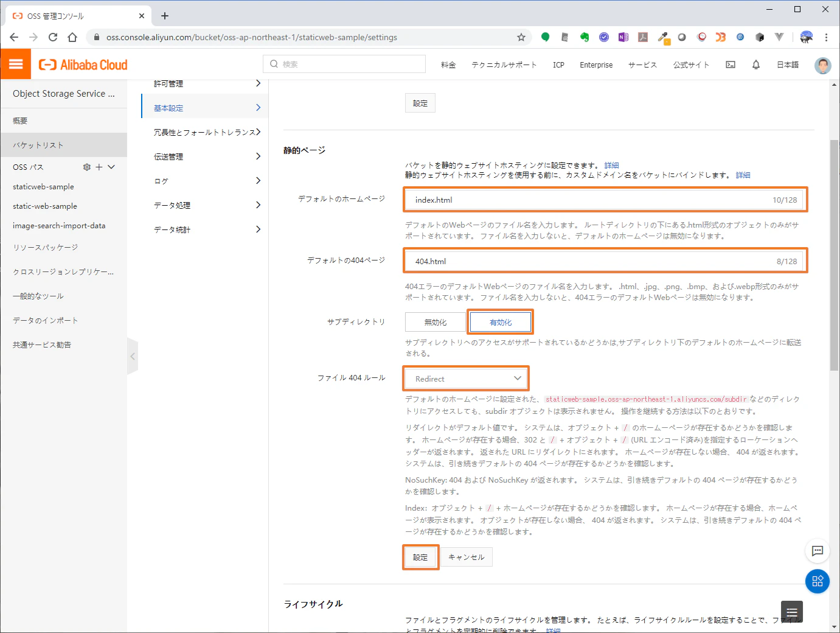Open a new browser tab
The height and width of the screenshot is (633, 840).
pyautogui.click(x=165, y=16)
